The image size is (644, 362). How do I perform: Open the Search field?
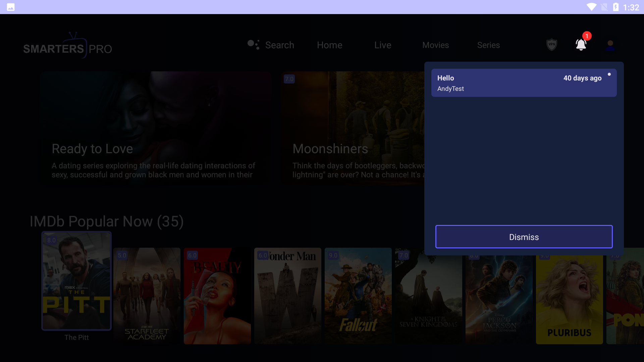(279, 45)
